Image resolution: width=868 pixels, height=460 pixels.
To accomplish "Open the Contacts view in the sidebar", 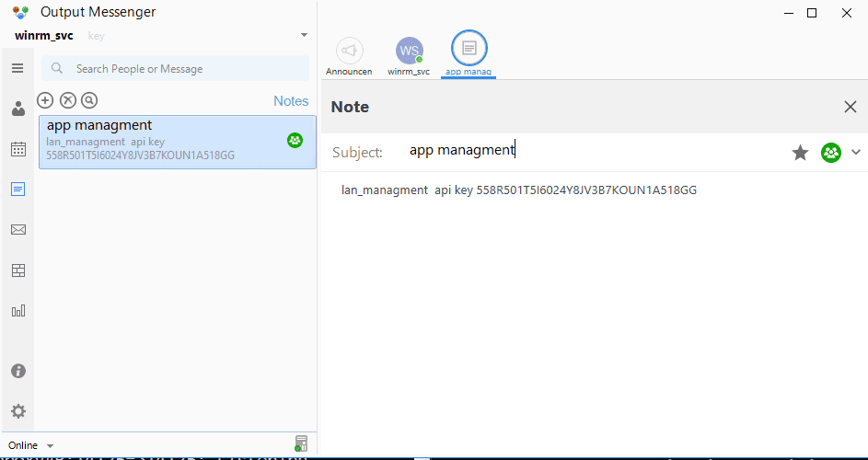I will (x=17, y=109).
